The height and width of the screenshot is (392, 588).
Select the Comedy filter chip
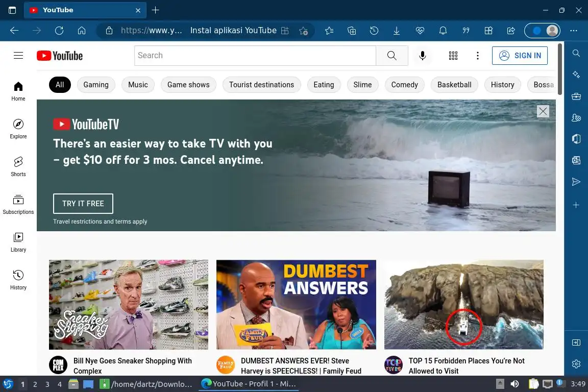[x=404, y=85]
